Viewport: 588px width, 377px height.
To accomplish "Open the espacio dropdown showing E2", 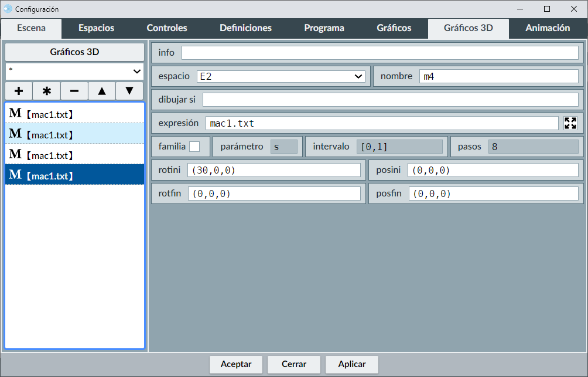I will tap(281, 76).
